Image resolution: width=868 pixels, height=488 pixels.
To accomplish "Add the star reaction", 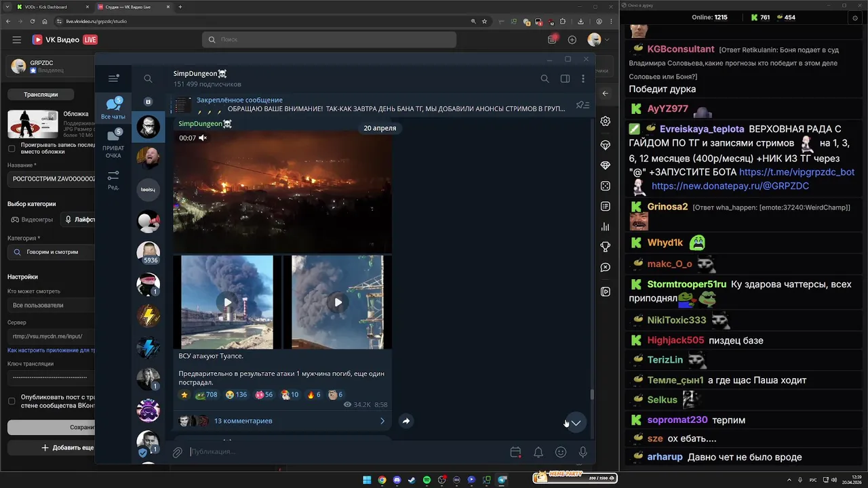I will point(184,394).
